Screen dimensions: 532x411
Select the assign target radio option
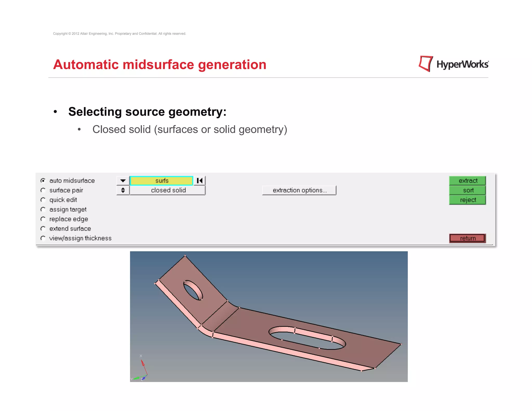point(43,209)
